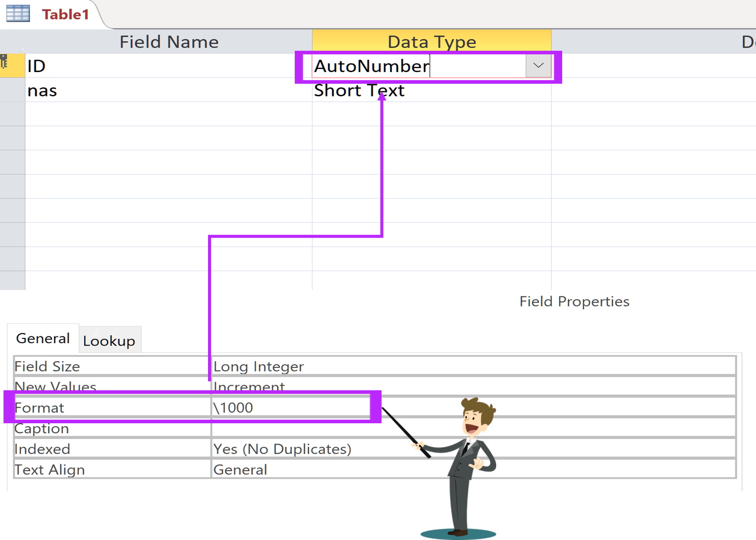Click the empty field name row below nas
Screen dimensions: 756x540
tap(167, 114)
